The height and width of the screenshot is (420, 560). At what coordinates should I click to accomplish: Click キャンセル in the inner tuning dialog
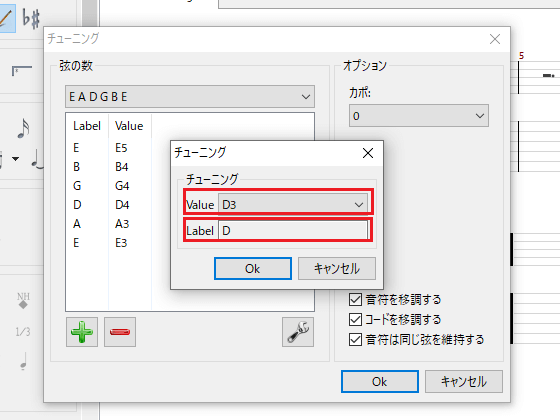[337, 269]
